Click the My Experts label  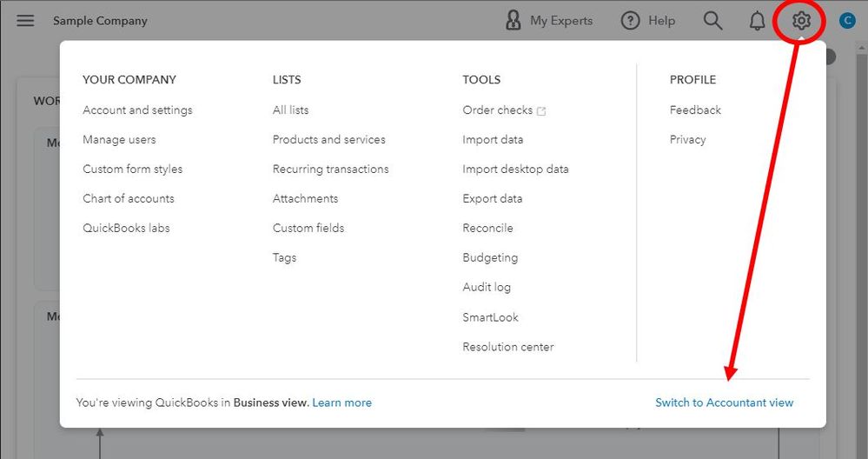(561, 21)
